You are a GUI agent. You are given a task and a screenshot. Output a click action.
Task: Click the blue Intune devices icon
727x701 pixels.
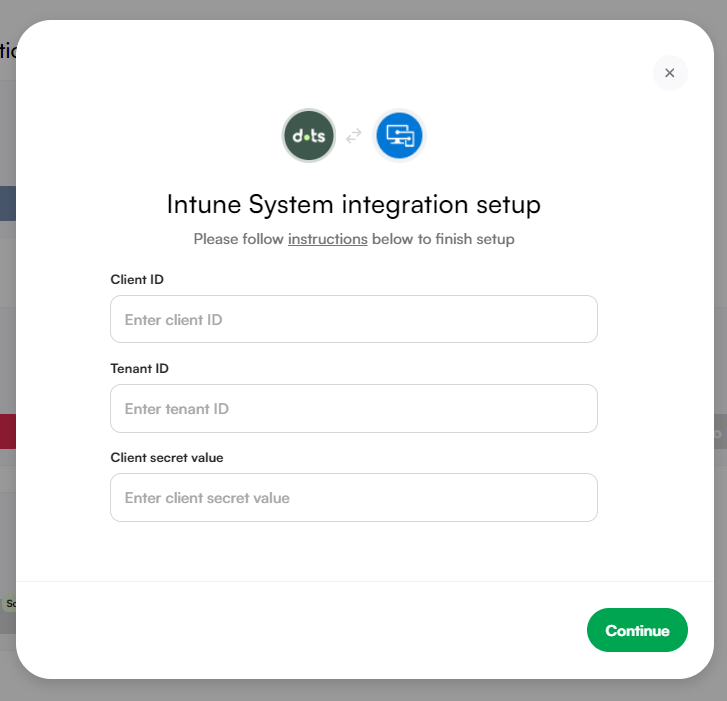point(399,135)
